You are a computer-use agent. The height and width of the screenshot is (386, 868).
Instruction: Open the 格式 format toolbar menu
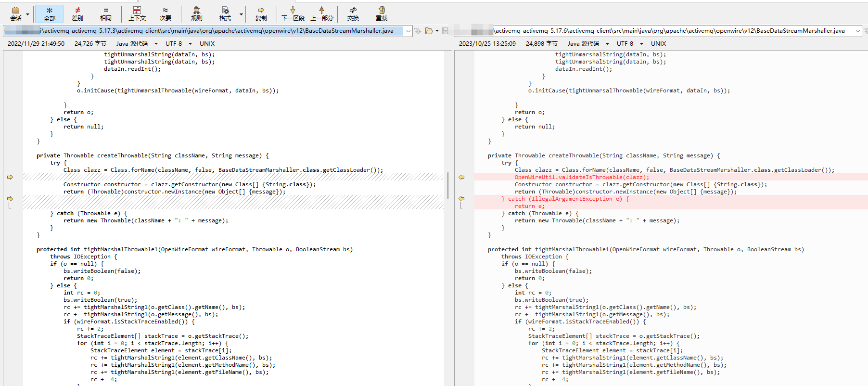pos(225,13)
